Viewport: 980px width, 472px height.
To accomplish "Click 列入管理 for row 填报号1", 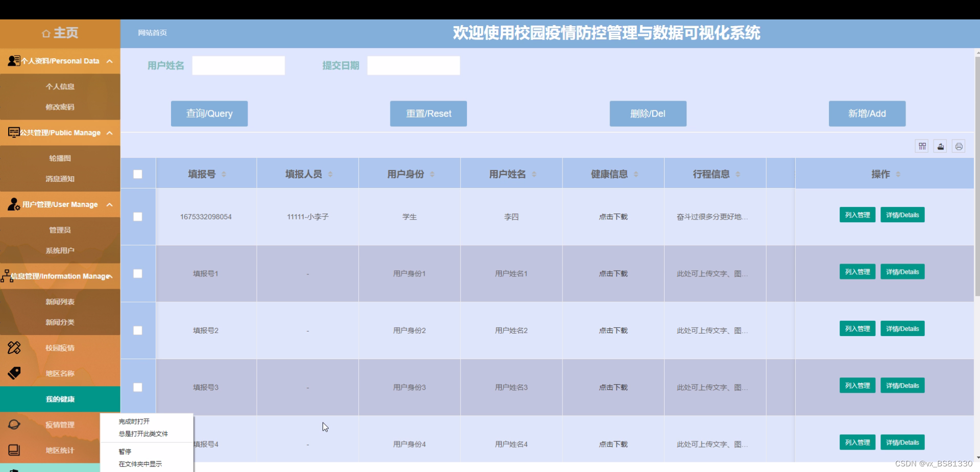I will (857, 272).
